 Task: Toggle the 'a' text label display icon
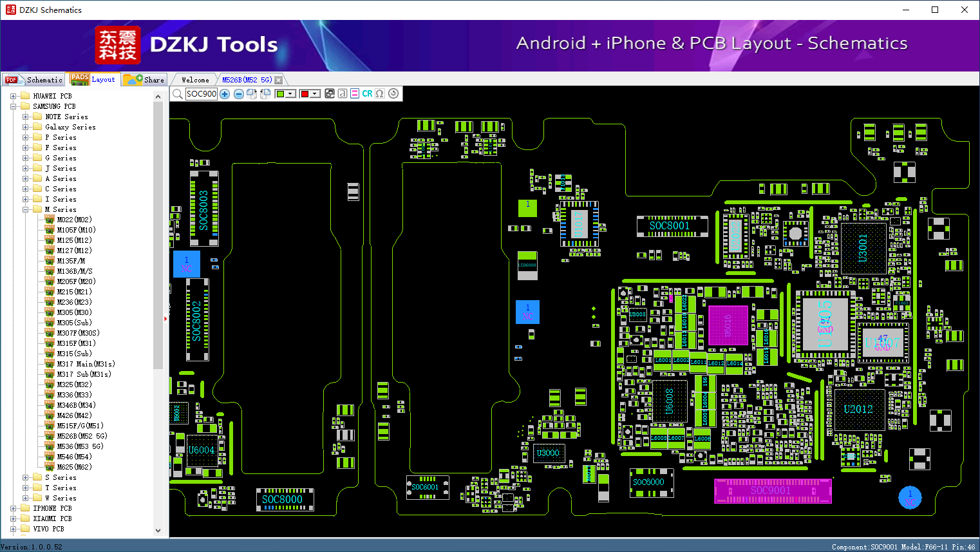tap(343, 93)
